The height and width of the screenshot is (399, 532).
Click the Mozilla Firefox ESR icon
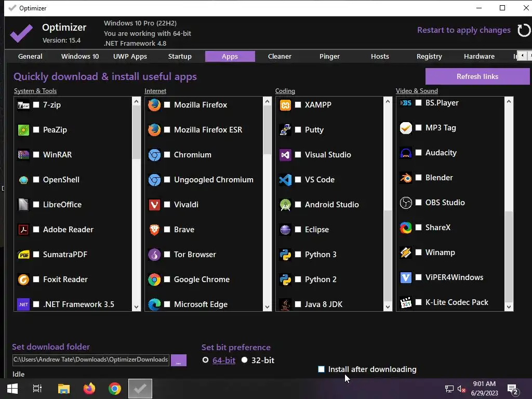click(154, 130)
